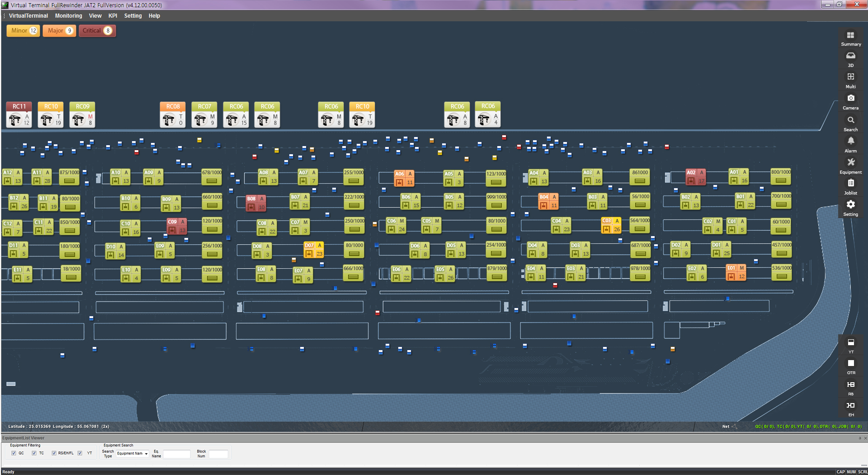Toggle the RS/EH/FL filter checkbox
The image size is (868, 475).
click(x=54, y=453)
